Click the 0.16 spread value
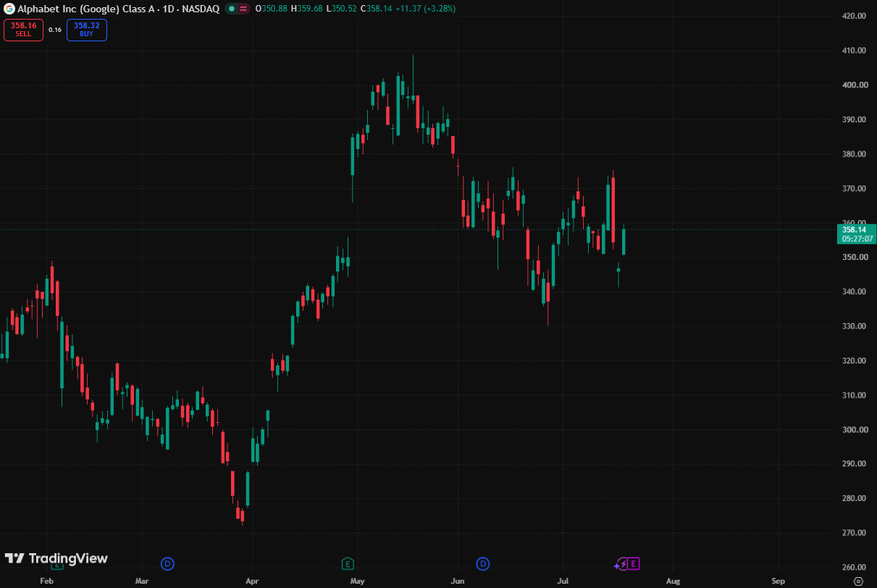Screen dimensions: 877x588 coord(55,30)
